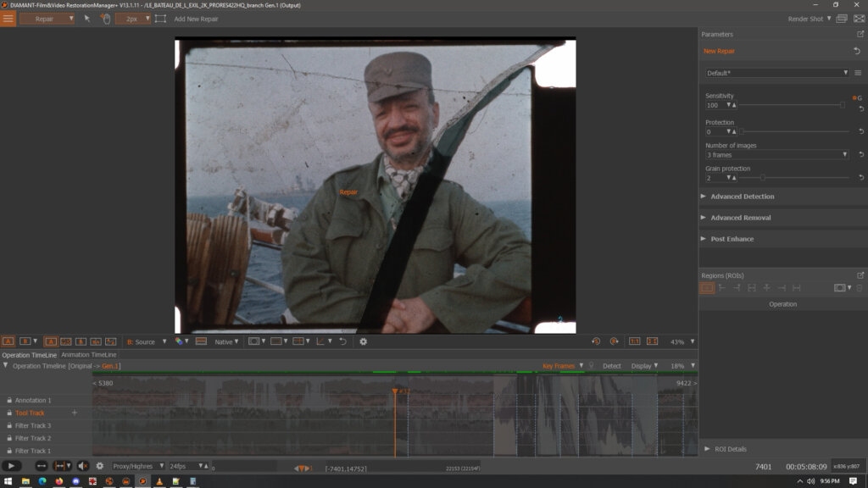Open Windows Start menu
This screenshot has width=868, height=488.
(8, 481)
